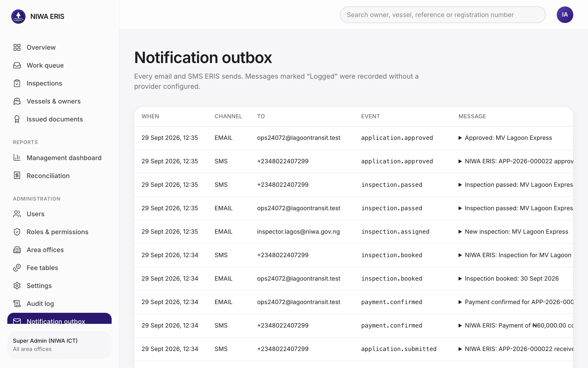The image size is (588, 368).
Task: Click the Roles & permissions shield icon
Action: [17, 232]
